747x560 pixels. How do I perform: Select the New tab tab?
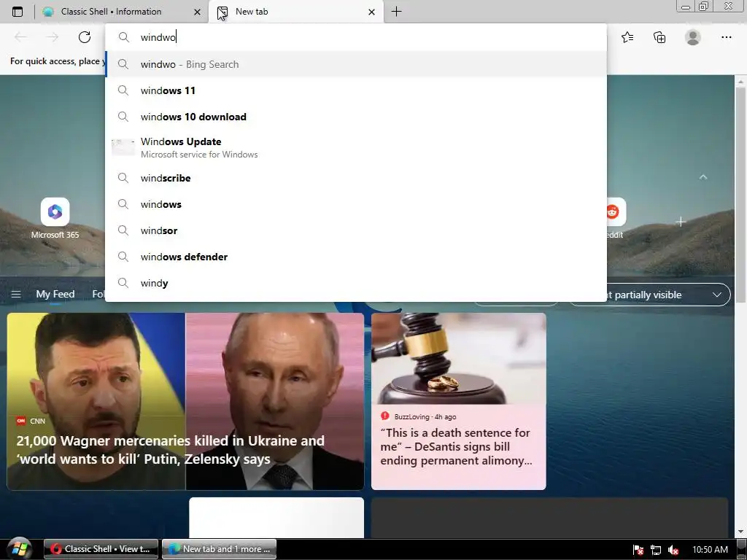[x=295, y=12]
